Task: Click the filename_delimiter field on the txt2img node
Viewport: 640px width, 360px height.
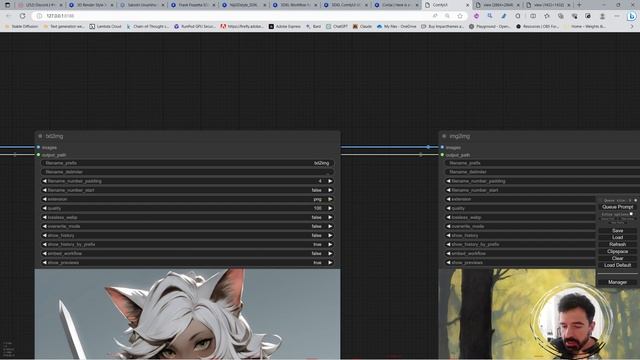Action: click(x=187, y=172)
